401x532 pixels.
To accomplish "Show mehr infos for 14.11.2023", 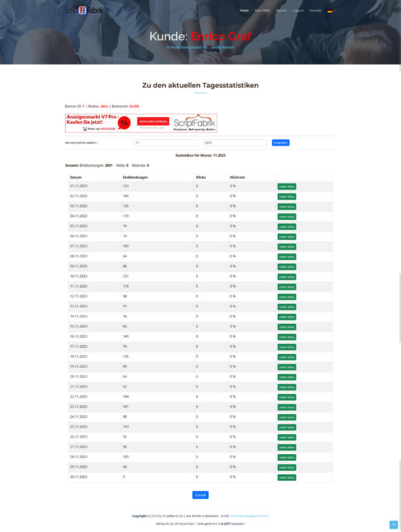I will pos(287,317).
